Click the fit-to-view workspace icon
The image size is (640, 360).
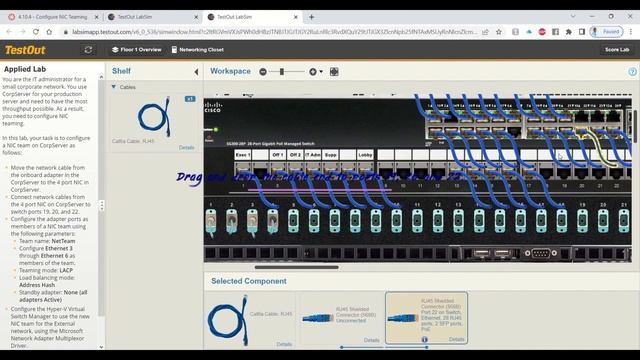tap(334, 72)
